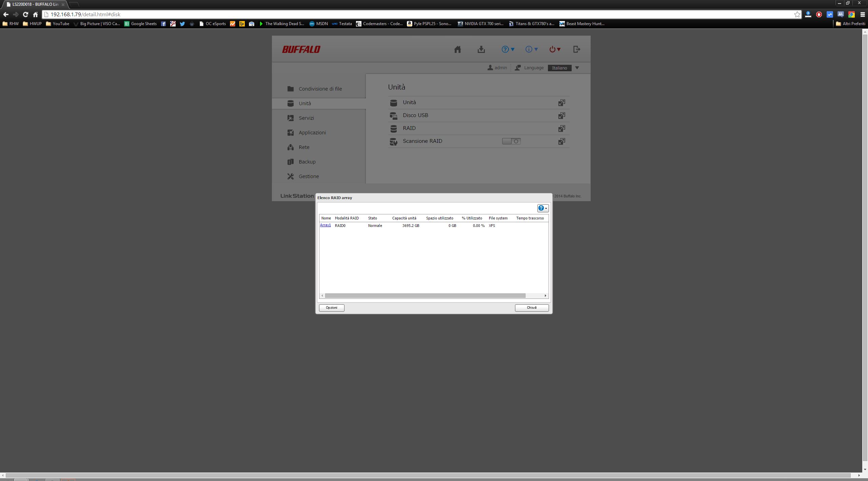Select Backup in the sidebar menu
The width and height of the screenshot is (868, 481).
click(x=307, y=162)
